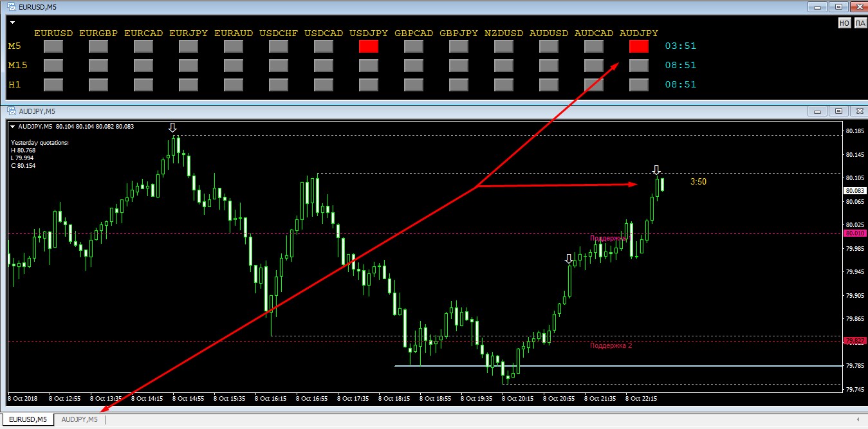Click the M15 row timer 08:51
The width and height of the screenshot is (868, 429).
tap(681, 66)
